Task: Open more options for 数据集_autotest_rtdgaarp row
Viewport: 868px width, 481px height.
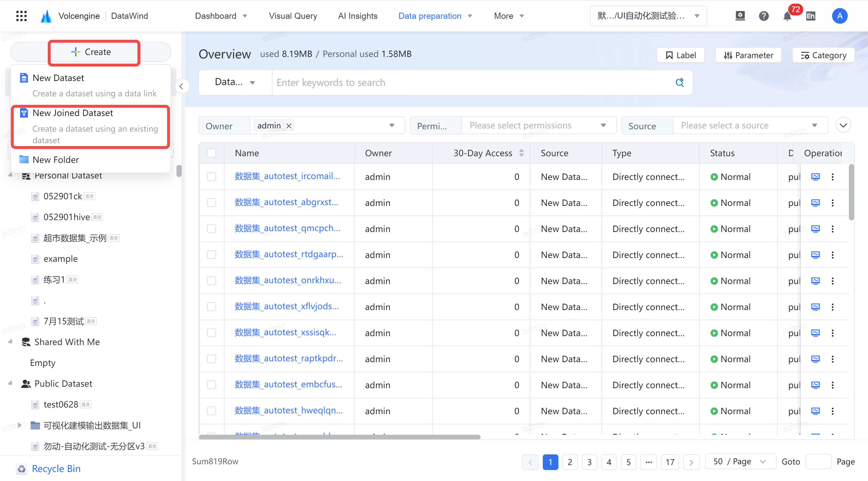Action: tap(833, 255)
